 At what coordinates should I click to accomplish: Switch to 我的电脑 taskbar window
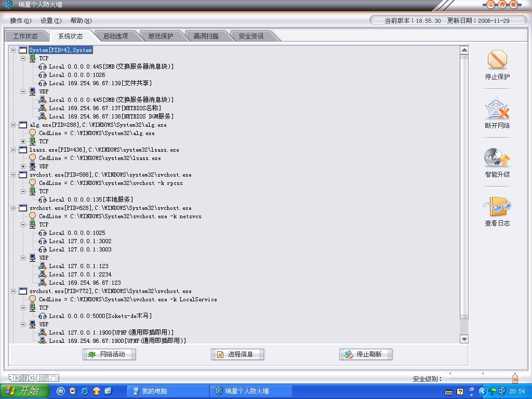168,391
